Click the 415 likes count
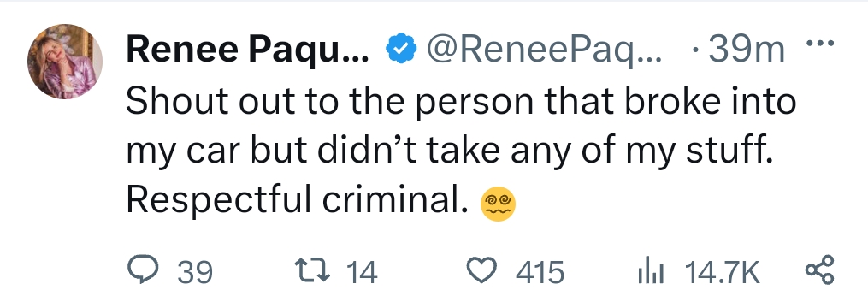The height and width of the screenshot is (308, 868). point(540,273)
